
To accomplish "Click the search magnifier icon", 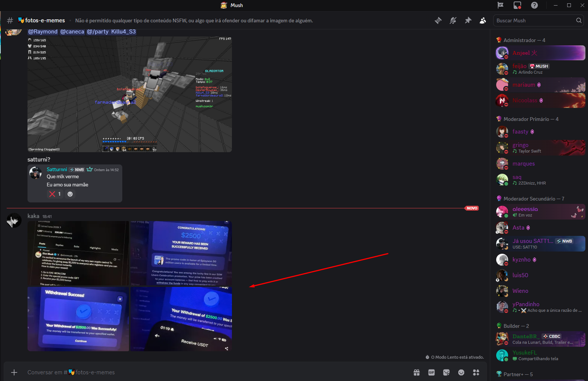I will pyautogui.click(x=579, y=20).
